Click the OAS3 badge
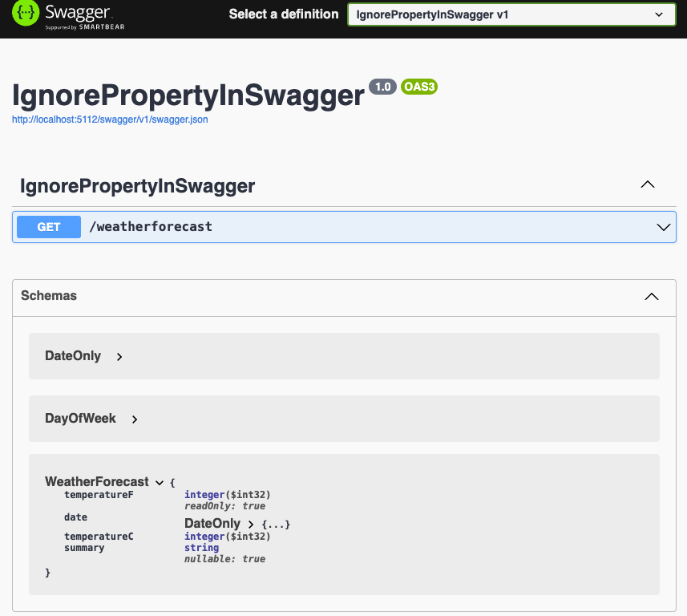 pos(418,87)
